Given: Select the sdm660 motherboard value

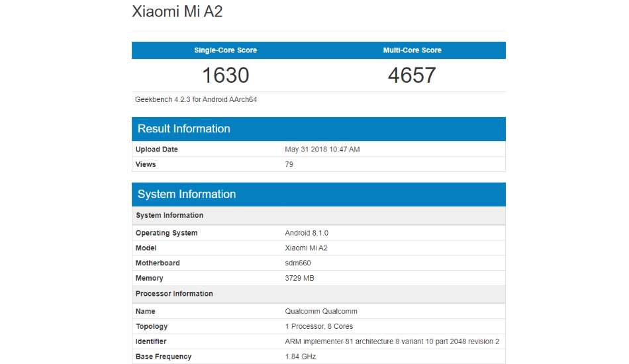Looking at the screenshot, I should [x=298, y=263].
